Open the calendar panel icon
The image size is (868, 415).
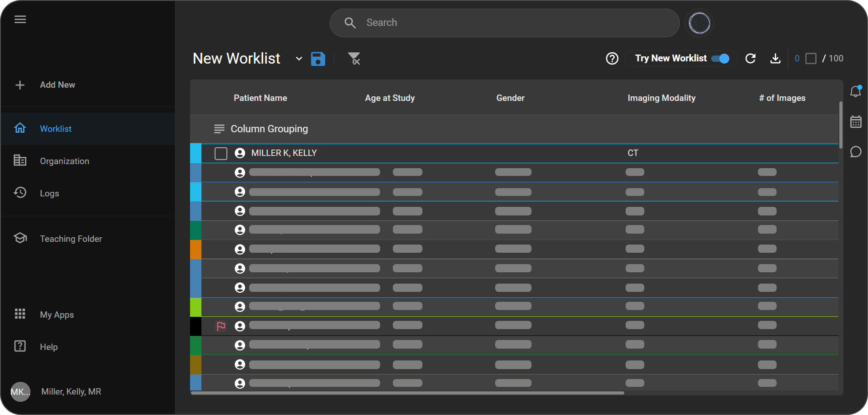click(x=856, y=122)
